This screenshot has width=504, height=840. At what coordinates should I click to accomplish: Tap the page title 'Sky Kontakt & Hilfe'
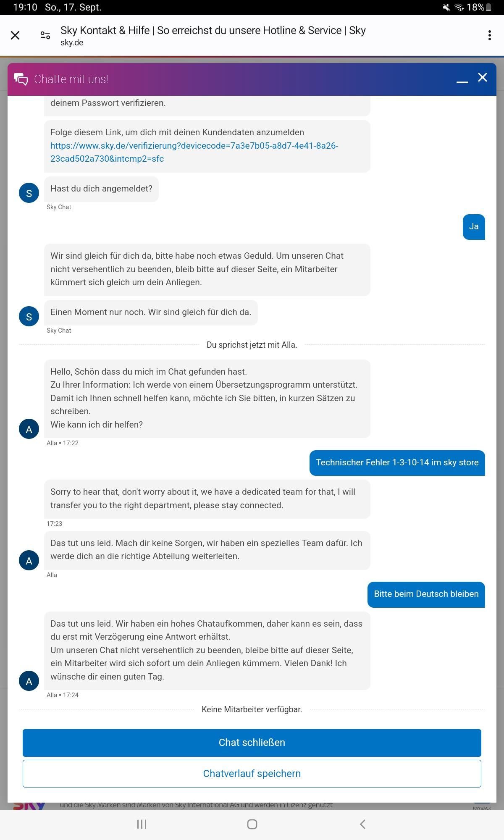click(212, 30)
